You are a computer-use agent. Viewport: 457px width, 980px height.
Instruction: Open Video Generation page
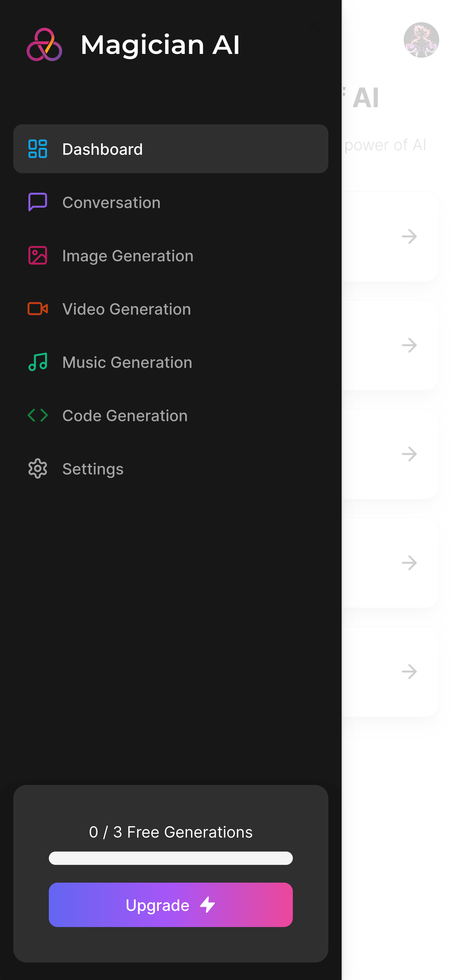(x=171, y=309)
